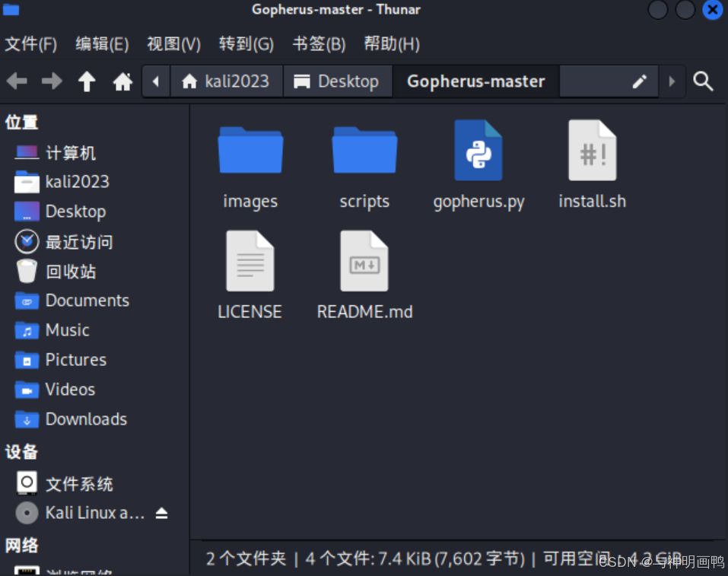This screenshot has width=728, height=576.
Task: Click the 设备 sidebar heading
Action: tap(21, 451)
